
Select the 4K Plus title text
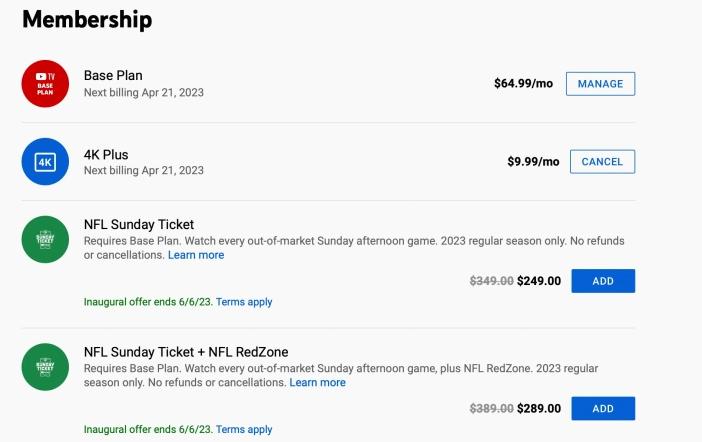point(106,154)
